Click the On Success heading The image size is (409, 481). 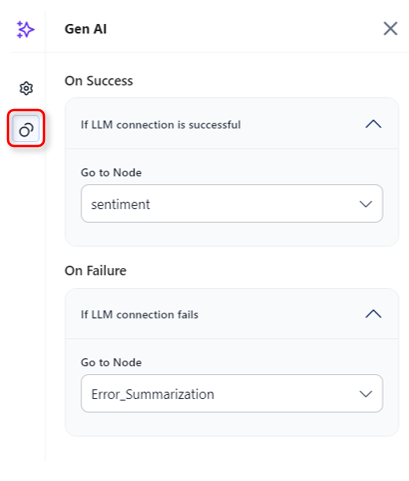point(99,81)
